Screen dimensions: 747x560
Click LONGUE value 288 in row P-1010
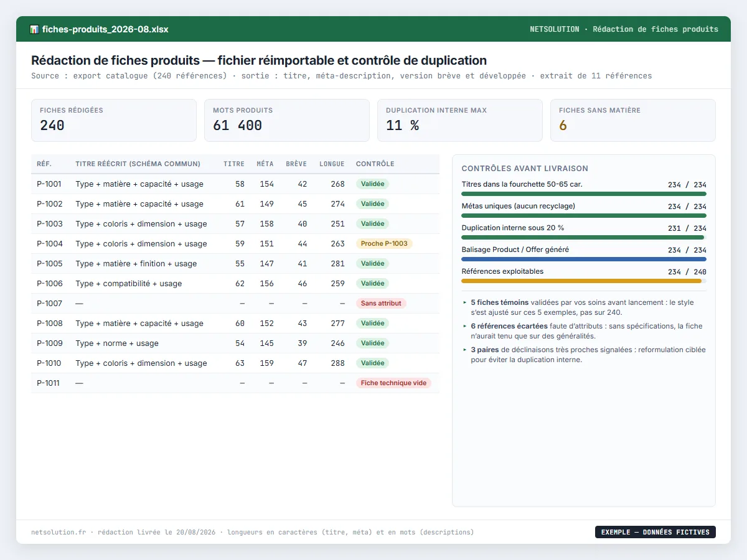pos(338,363)
